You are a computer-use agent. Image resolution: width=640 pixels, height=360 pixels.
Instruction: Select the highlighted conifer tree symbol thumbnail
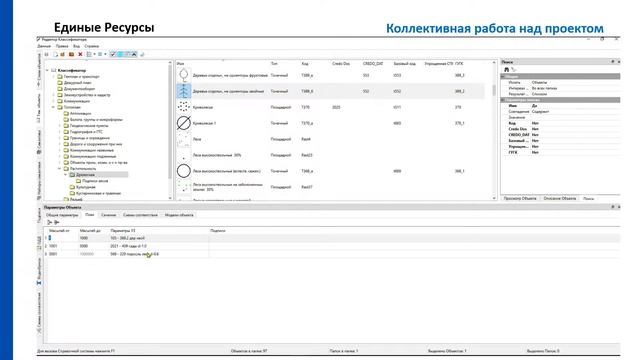click(184, 91)
